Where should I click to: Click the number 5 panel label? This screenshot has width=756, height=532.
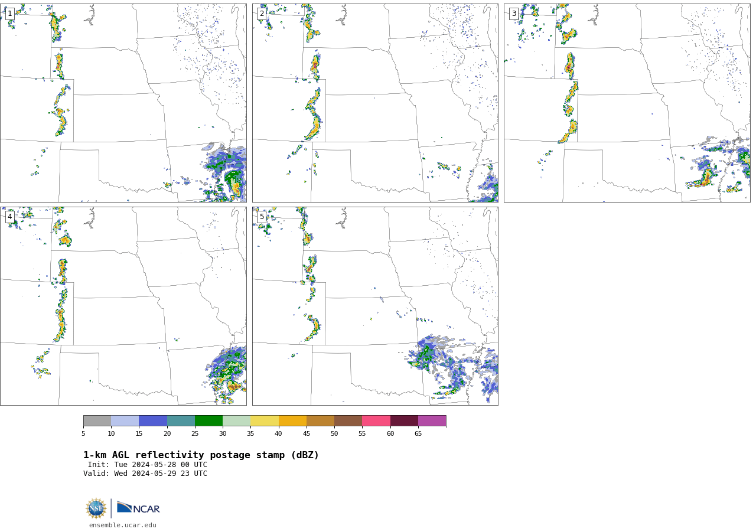(x=262, y=217)
